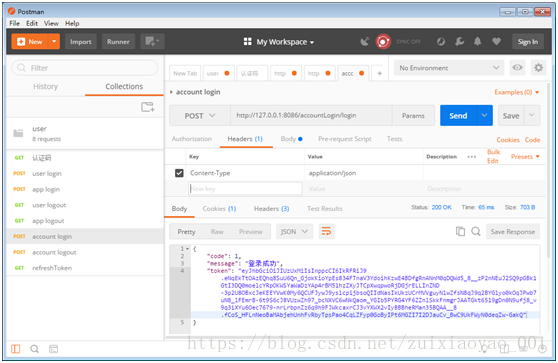Create new collection folder icon
The image size is (558, 363).
click(x=148, y=107)
